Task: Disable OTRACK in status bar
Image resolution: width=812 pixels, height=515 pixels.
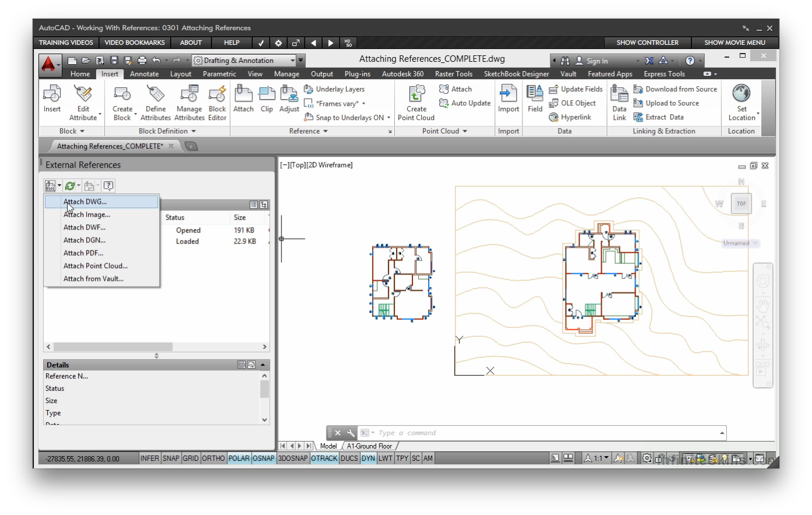Action: click(x=324, y=458)
